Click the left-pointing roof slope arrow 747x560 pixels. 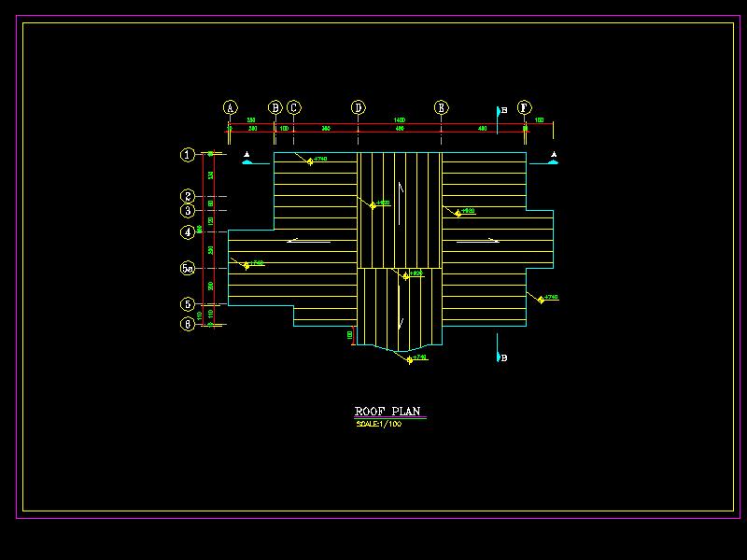point(309,241)
